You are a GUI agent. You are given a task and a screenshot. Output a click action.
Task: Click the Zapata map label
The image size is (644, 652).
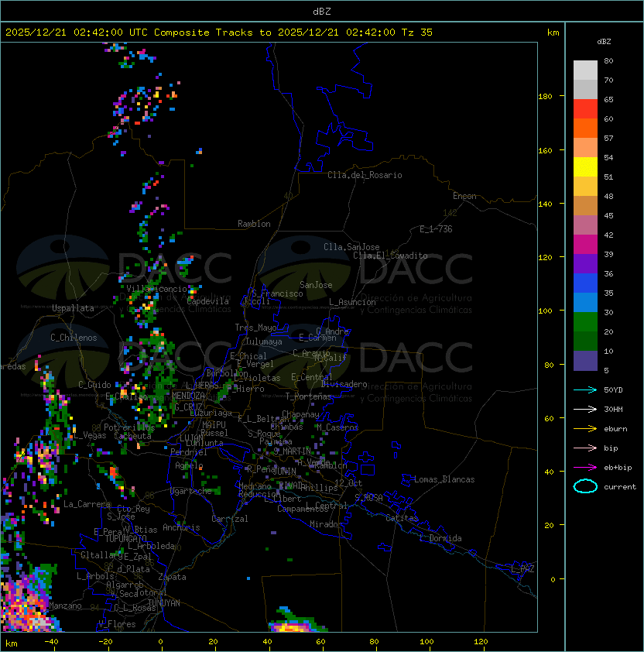[x=172, y=577]
